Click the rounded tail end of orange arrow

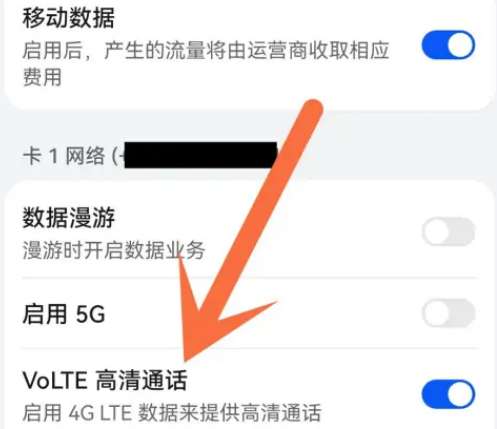coord(312,108)
